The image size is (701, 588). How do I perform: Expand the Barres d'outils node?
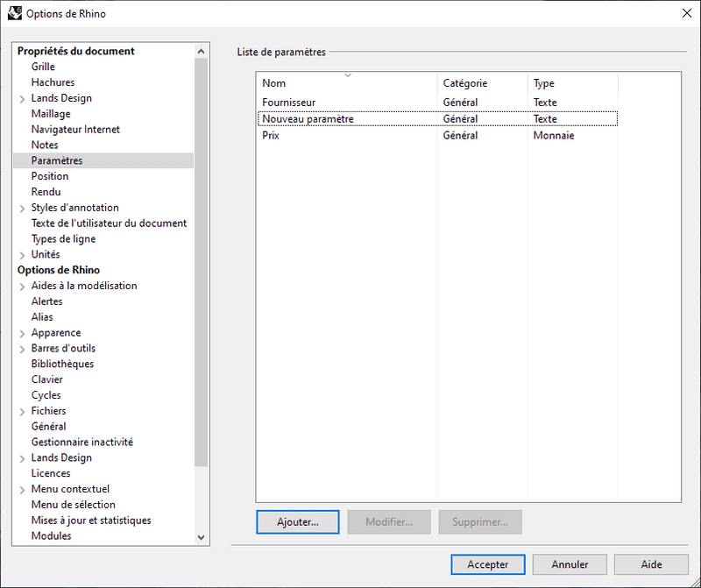coord(22,349)
